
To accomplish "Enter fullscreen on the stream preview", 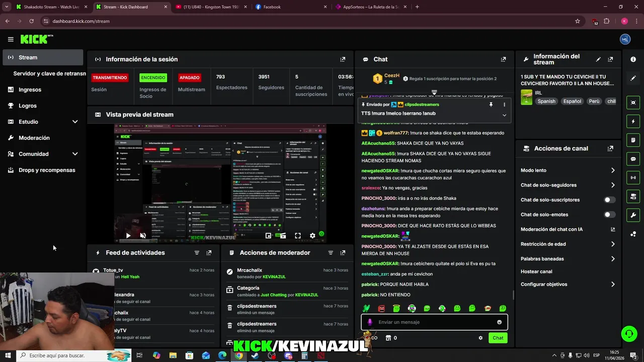I will tap(298, 235).
